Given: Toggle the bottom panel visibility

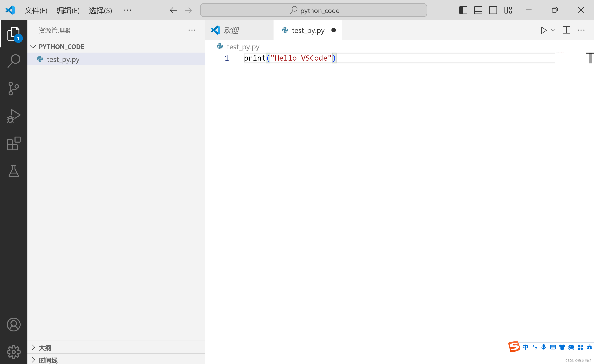Looking at the screenshot, I should (478, 10).
